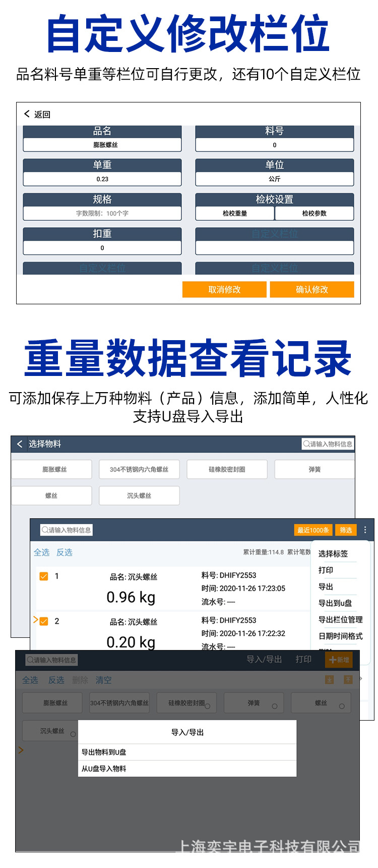Click the 单位 field showing 公斤
The image size is (378, 868).
click(x=275, y=179)
